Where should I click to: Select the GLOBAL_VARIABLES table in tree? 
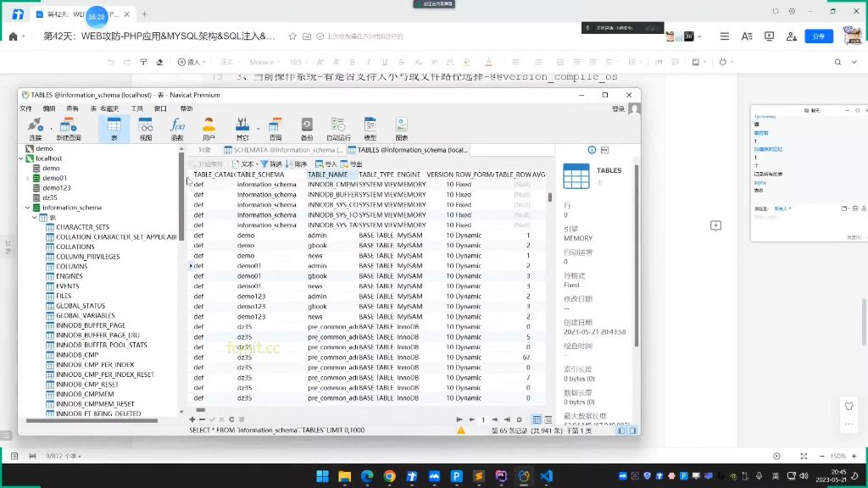(x=86, y=315)
